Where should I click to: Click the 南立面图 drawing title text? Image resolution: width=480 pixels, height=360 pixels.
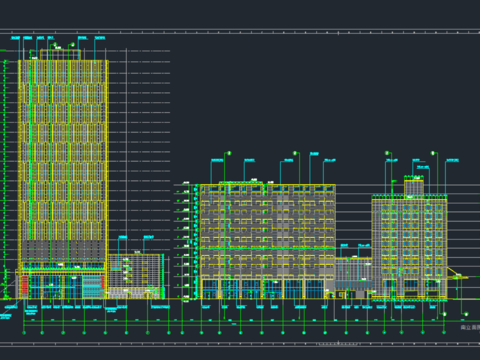470,327
